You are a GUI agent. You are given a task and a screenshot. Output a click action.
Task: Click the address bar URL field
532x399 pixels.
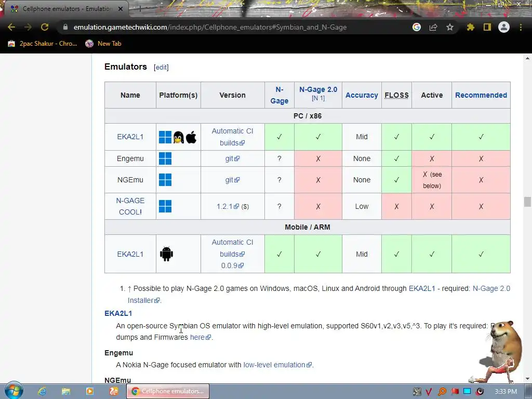click(210, 27)
